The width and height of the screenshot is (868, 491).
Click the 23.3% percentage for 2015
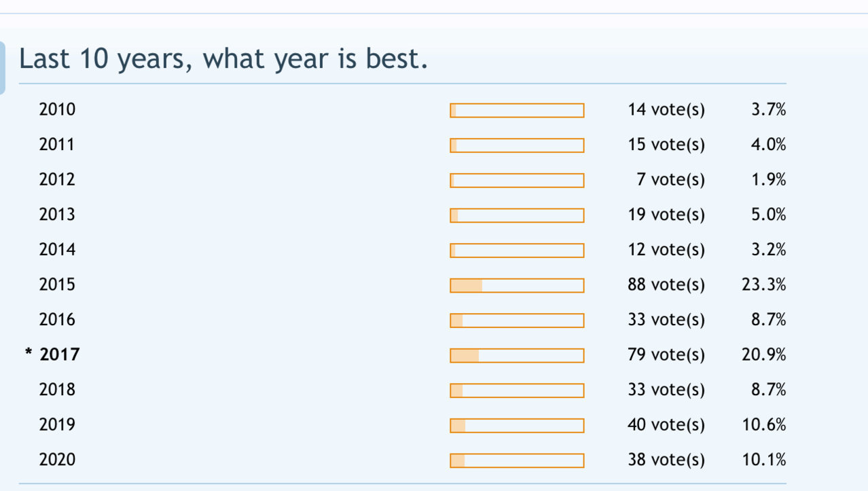click(764, 285)
